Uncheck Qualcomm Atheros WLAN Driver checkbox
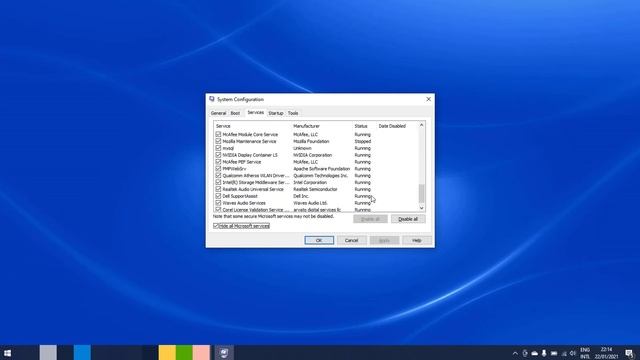The image size is (640, 360). click(x=218, y=175)
